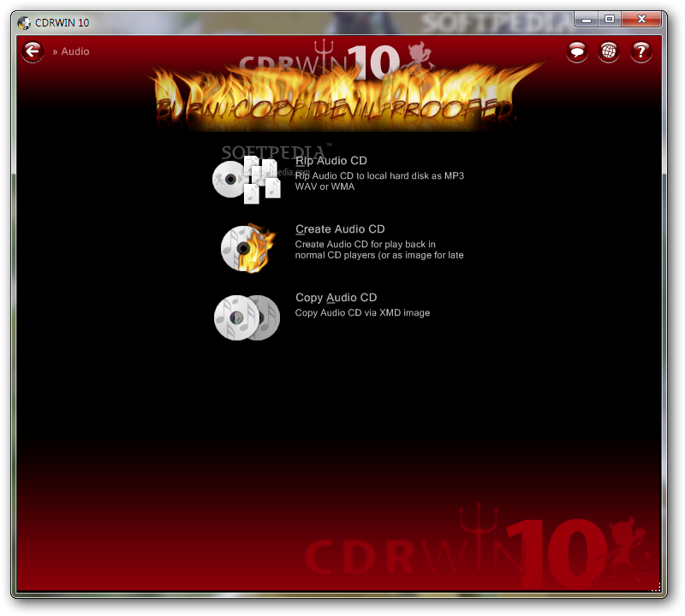685x616 pixels.
Task: Click the resize grip in window corner
Action: point(656,587)
